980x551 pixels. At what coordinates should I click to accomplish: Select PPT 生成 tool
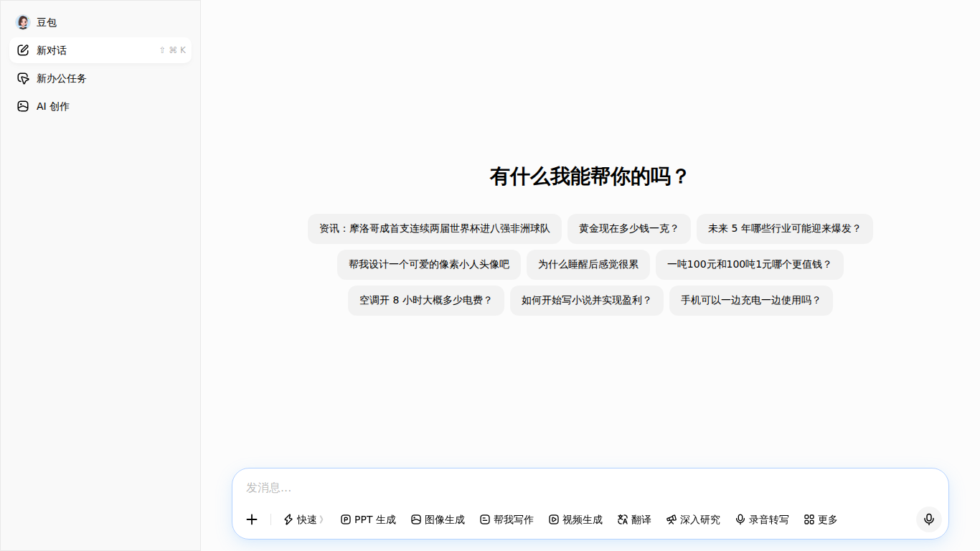[x=368, y=519]
